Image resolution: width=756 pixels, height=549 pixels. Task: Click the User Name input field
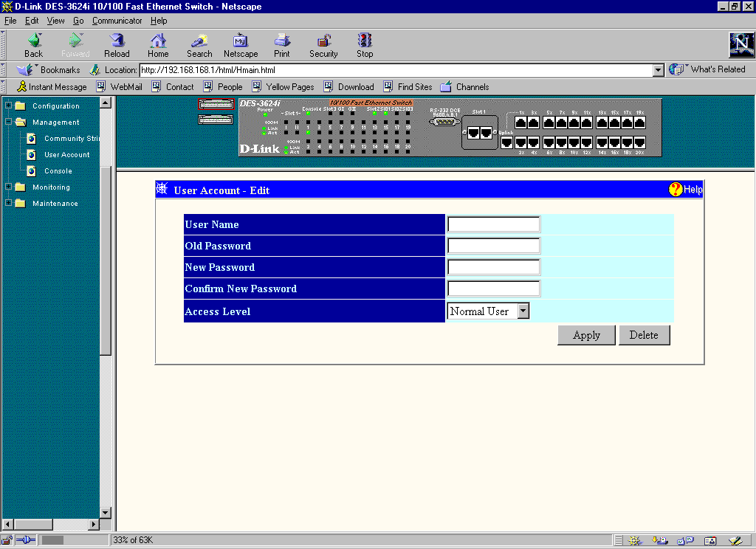click(494, 224)
